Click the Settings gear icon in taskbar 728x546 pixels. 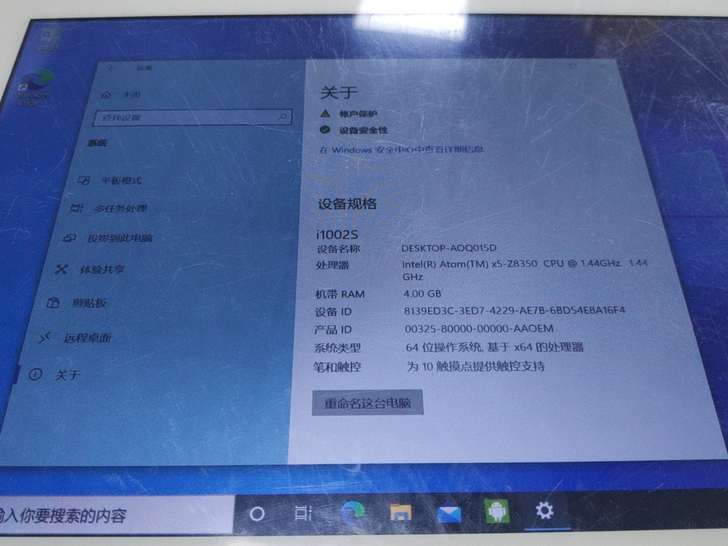544,510
